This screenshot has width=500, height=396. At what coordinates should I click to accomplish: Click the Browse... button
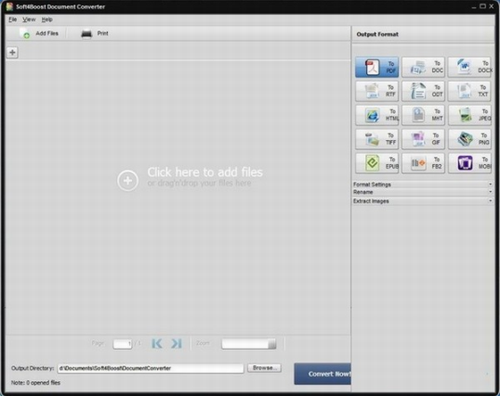coord(264,368)
